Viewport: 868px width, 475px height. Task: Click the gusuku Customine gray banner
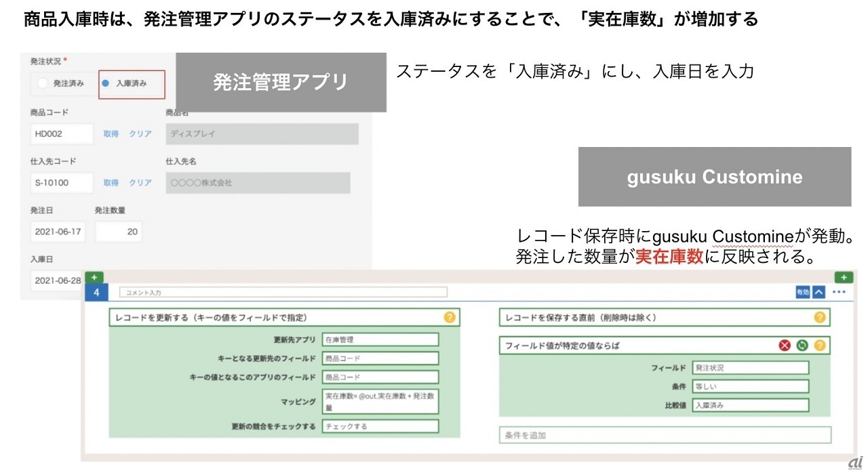coord(715,177)
